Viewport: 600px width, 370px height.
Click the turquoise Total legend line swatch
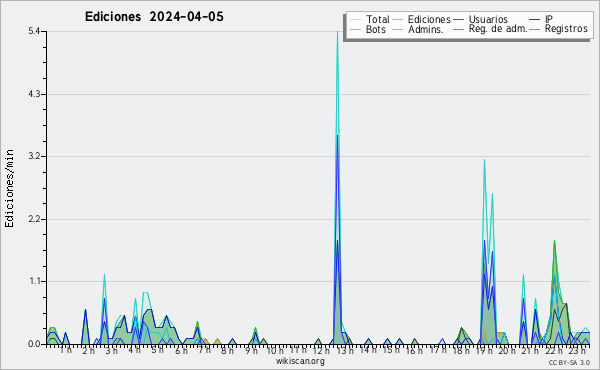coord(355,20)
